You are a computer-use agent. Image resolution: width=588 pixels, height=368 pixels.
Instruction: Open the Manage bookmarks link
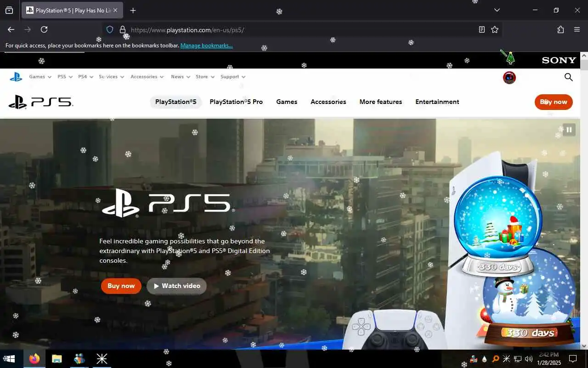tap(206, 46)
